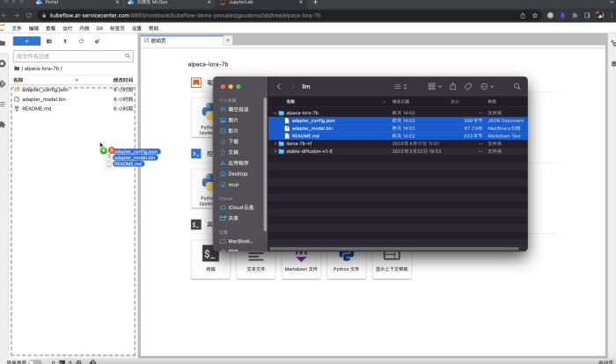
Task: Click the new folder icon in file browser
Action: [x=48, y=41]
